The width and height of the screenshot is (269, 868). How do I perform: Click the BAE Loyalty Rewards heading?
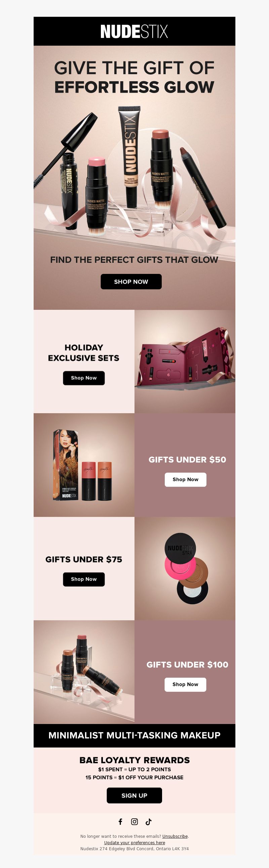coord(134,760)
